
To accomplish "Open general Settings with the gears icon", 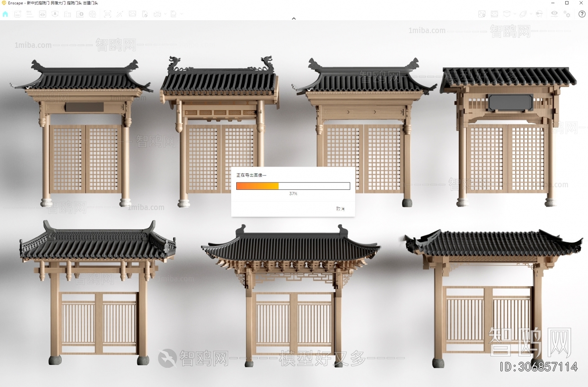I will click(x=567, y=14).
